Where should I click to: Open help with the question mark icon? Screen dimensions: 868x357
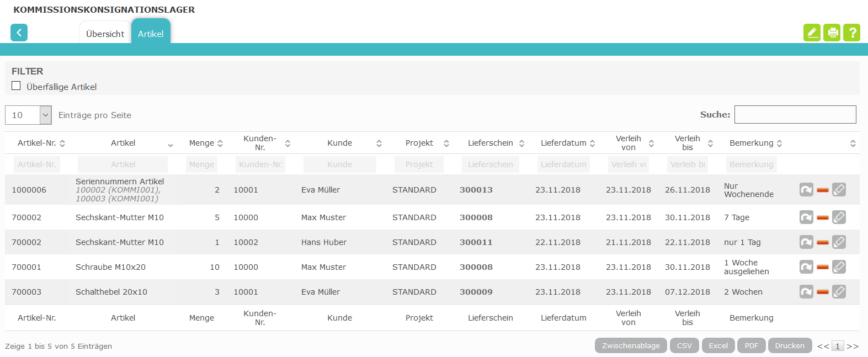pos(851,33)
